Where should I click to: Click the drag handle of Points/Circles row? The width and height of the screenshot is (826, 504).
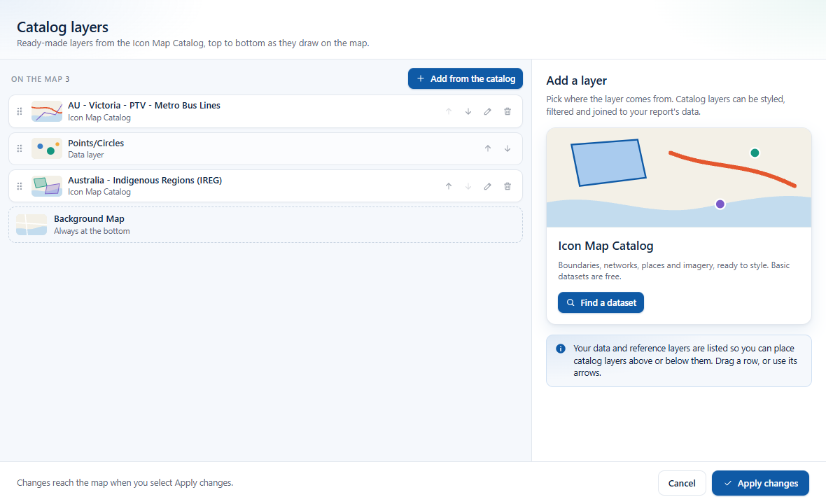pos(20,148)
